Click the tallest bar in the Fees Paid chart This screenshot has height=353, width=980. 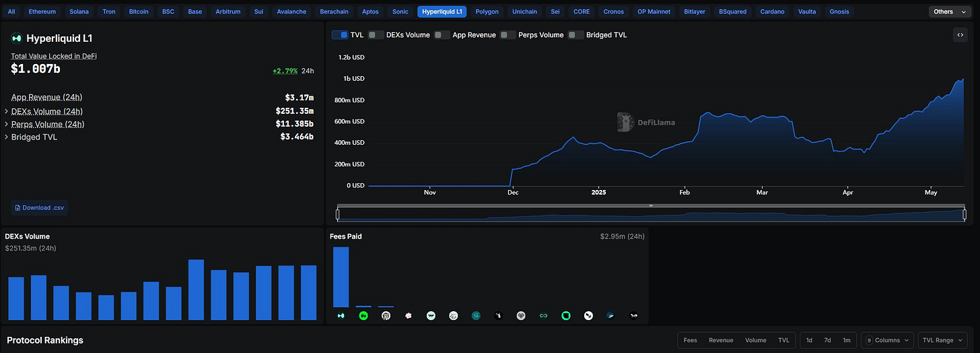point(341,277)
